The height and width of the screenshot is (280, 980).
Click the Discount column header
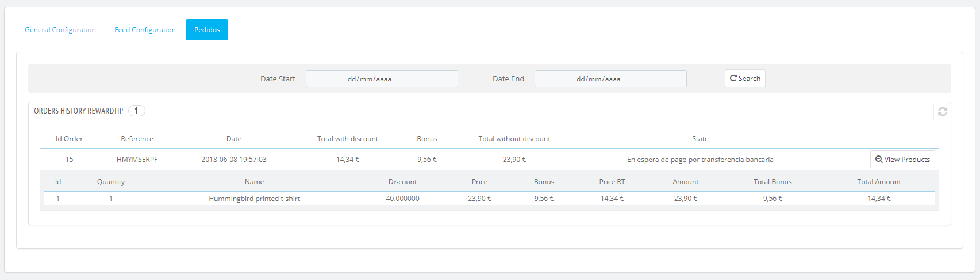(402, 182)
